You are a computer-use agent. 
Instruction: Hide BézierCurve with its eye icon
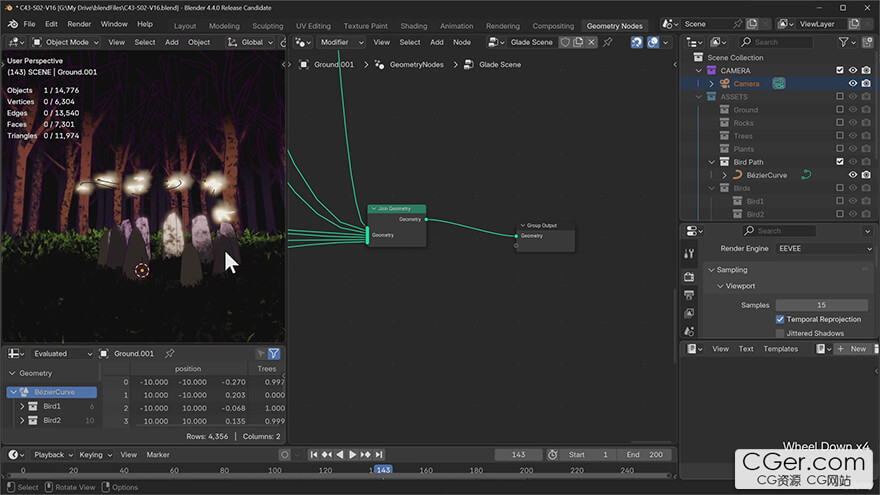[x=852, y=175]
